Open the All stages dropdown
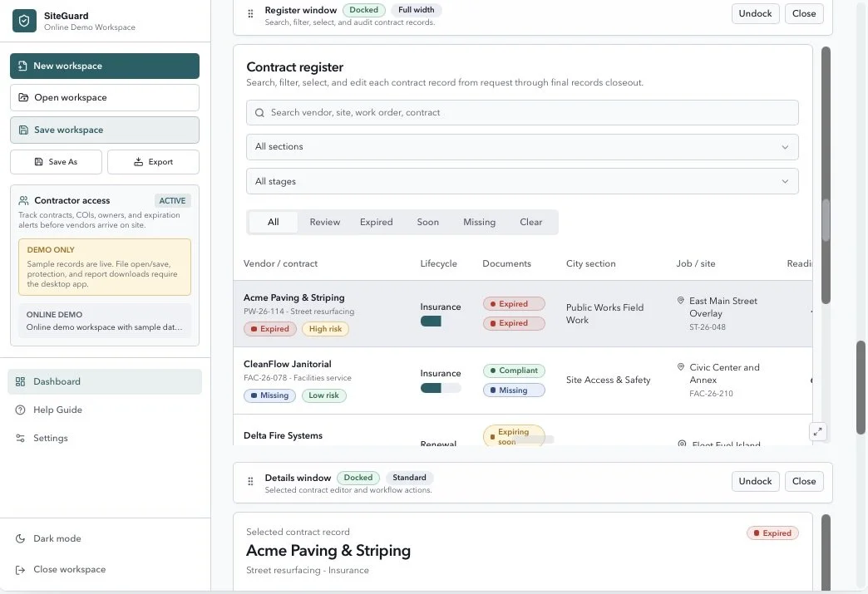The height and width of the screenshot is (594, 868). click(x=522, y=181)
